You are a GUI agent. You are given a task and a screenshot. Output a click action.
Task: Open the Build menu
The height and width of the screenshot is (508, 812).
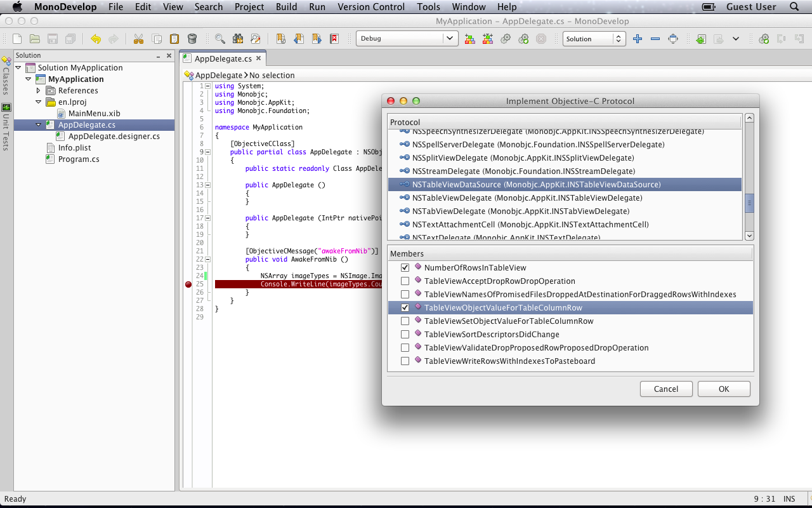(286, 7)
